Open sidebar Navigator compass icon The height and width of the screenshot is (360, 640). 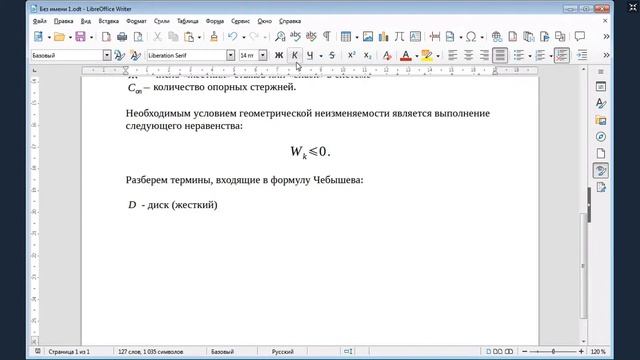[601, 137]
